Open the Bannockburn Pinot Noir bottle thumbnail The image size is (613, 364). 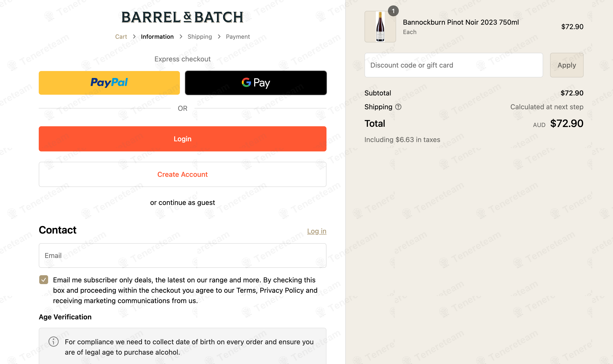click(x=380, y=27)
